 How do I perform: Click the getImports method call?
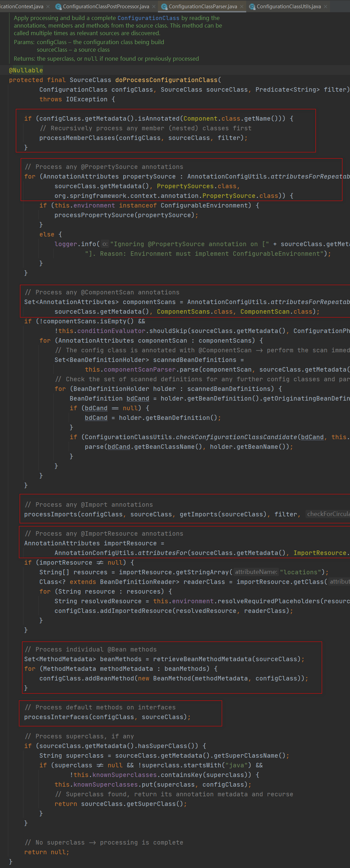[x=199, y=514]
